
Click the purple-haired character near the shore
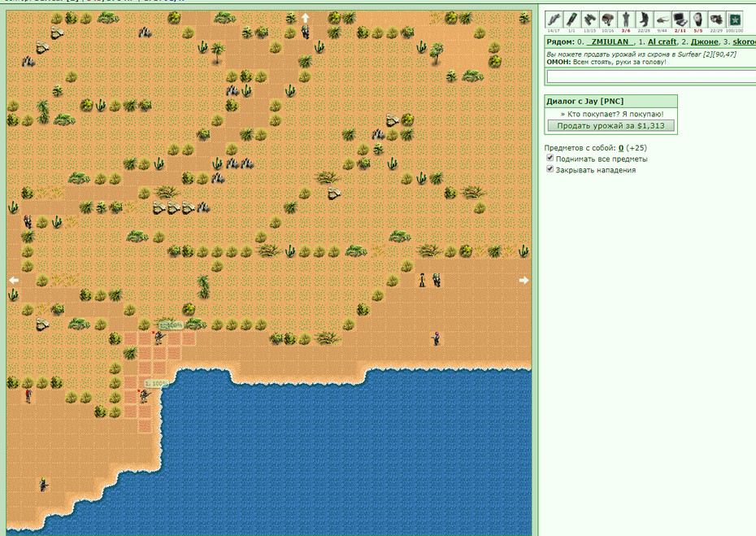pos(436,338)
